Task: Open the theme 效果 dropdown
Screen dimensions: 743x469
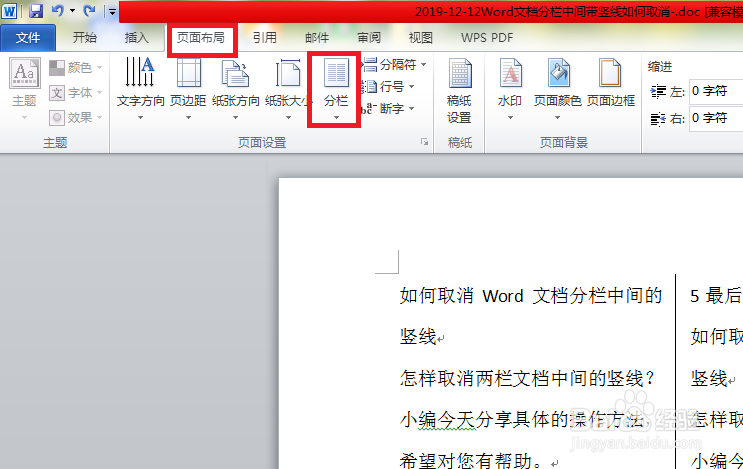Action: [76, 117]
